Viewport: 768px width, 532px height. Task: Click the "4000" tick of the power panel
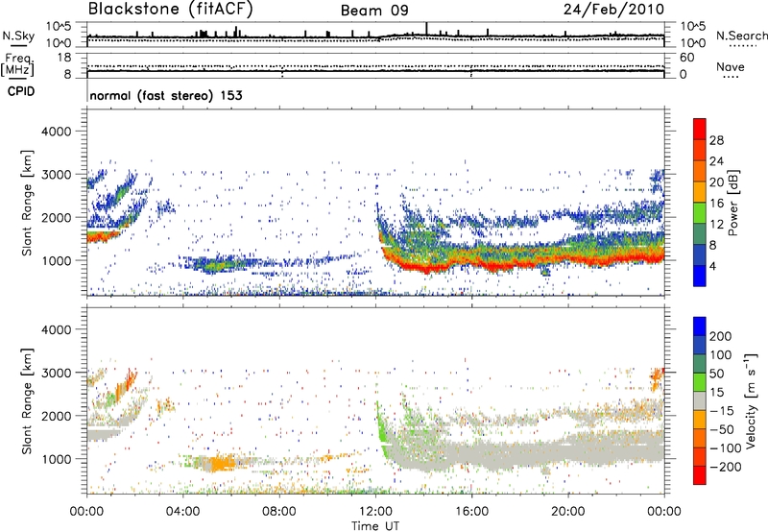coord(56,132)
